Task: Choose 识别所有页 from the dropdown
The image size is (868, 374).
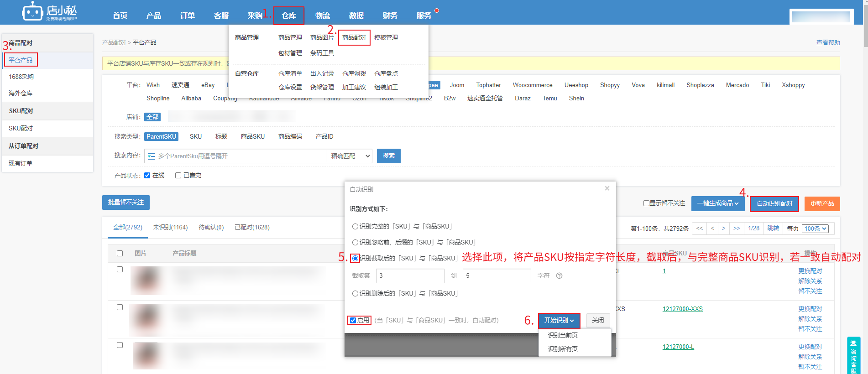Action: [563, 349]
